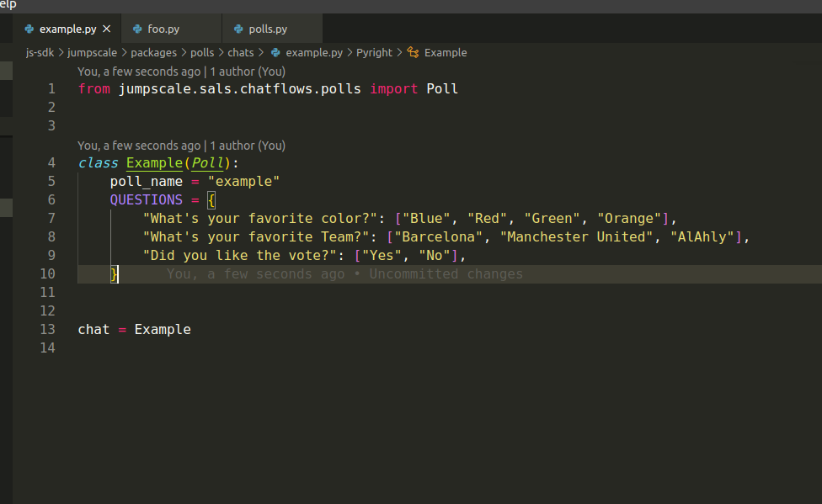Image resolution: width=822 pixels, height=504 pixels.
Task: Select jumpscale in the breadcrumb path
Action: (92, 52)
